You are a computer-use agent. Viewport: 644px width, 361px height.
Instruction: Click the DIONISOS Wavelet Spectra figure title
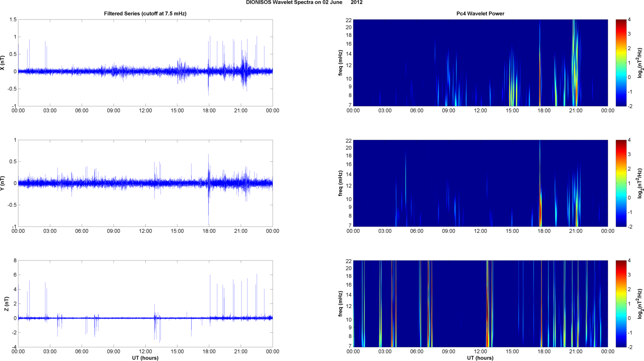(x=304, y=3)
